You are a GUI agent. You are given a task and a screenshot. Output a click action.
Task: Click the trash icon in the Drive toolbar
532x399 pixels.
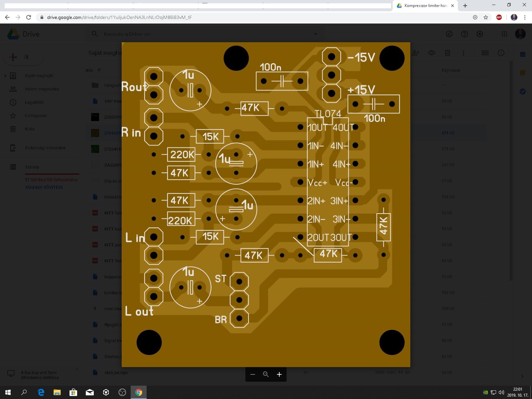pyautogui.click(x=448, y=53)
